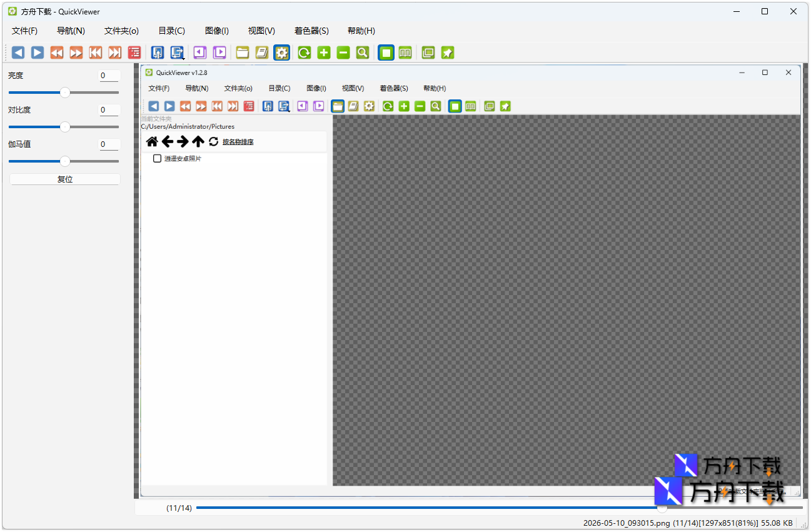Open the 目录(C) menu
The image size is (811, 532).
172,31
